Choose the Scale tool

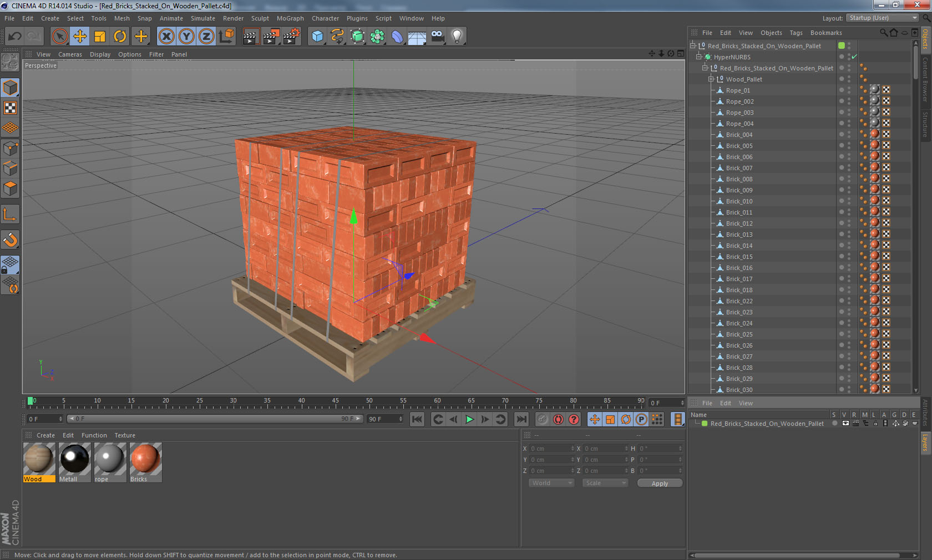coord(100,37)
